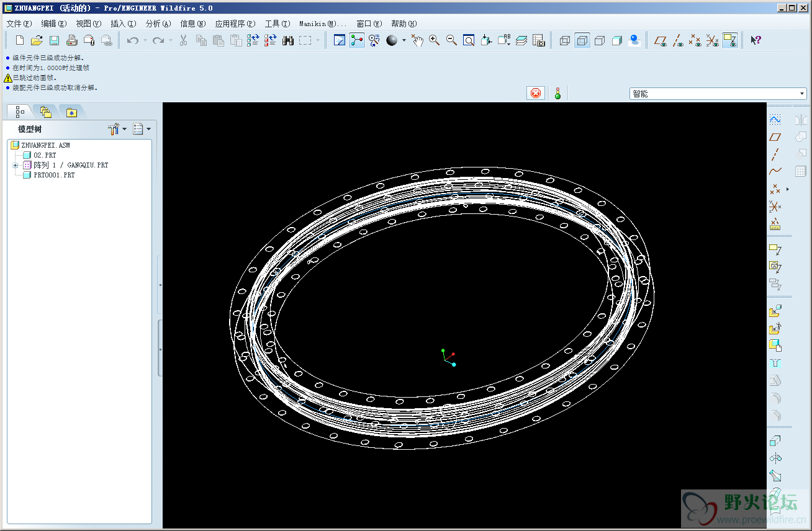Open the model tree Show dropdown

click(142, 129)
